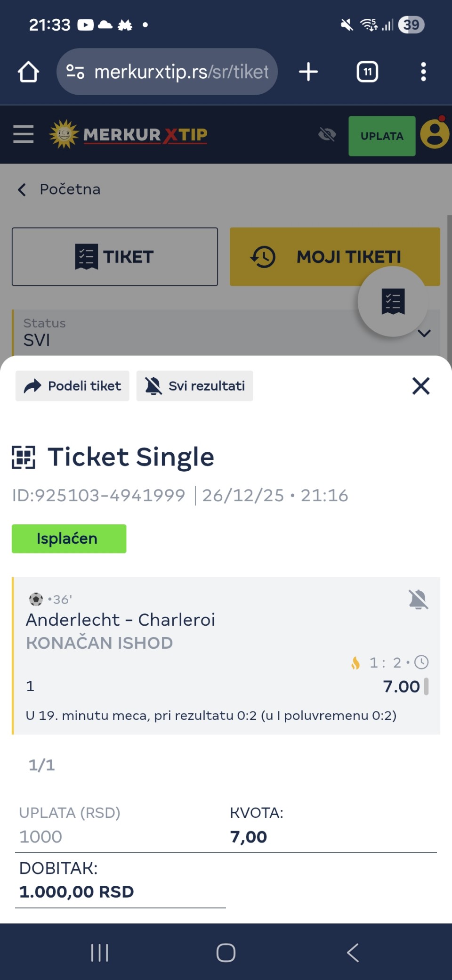
Task: Share ticket via Podeli tiket
Action: point(73,386)
